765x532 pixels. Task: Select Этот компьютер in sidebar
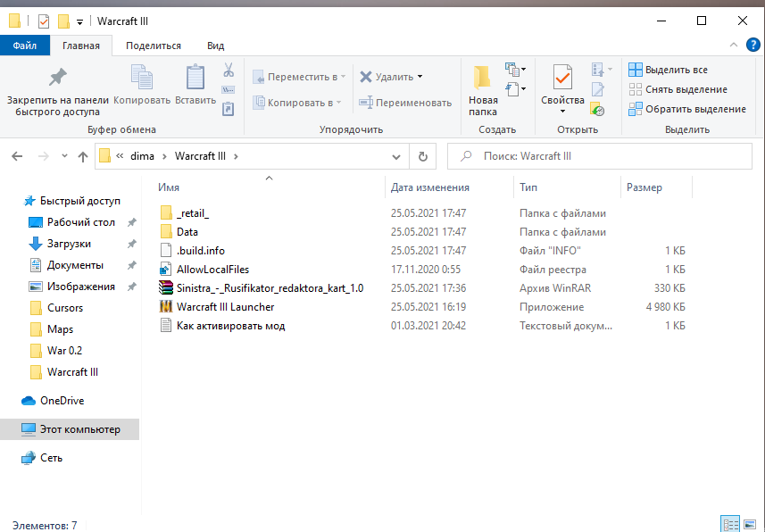click(x=71, y=429)
